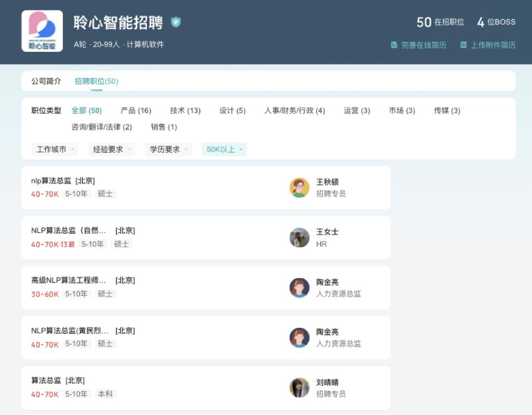Click the 完善在线简历 document icon
This screenshot has height=415, width=532.
394,45
